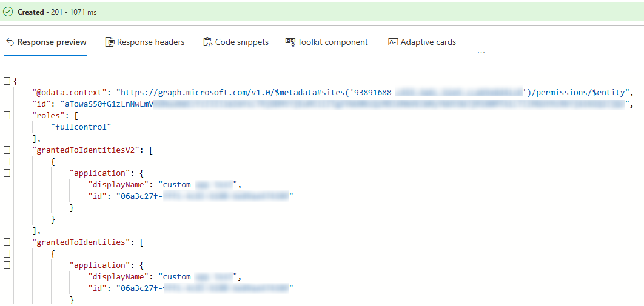
Task: Click the Toolkit component icon
Action: pos(290,42)
